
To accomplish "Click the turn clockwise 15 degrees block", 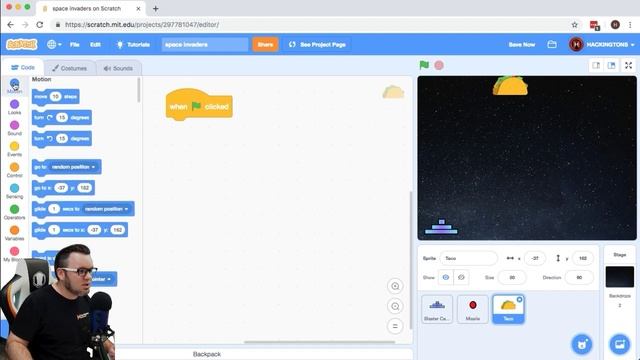I will pyautogui.click(x=62, y=118).
